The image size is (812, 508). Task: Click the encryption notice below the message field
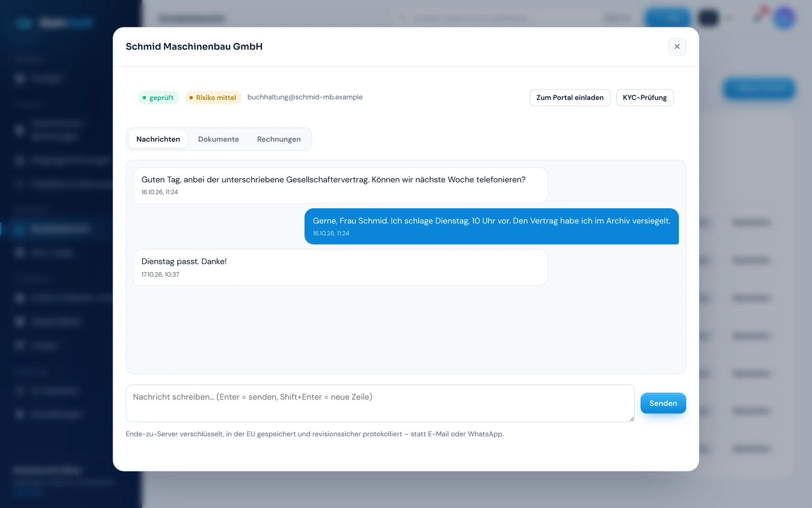315,434
